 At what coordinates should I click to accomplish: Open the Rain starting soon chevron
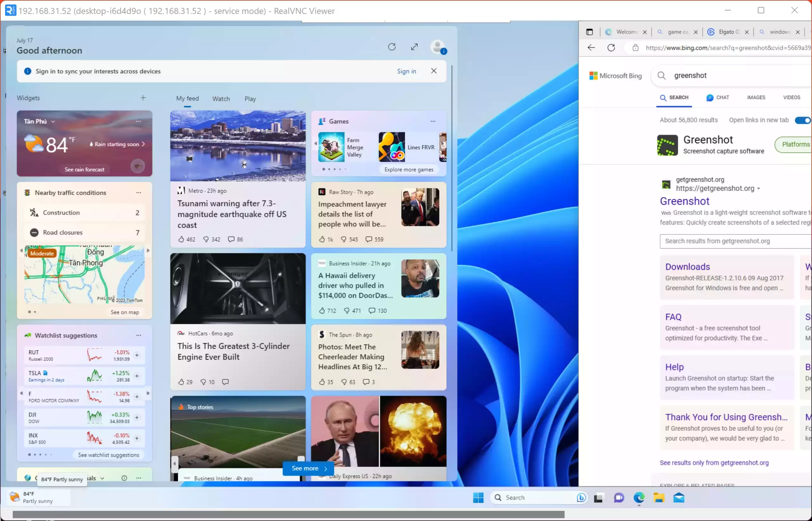click(x=143, y=144)
